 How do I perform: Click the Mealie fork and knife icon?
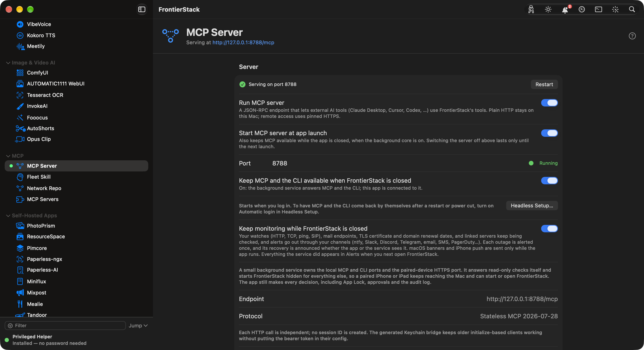(20, 304)
